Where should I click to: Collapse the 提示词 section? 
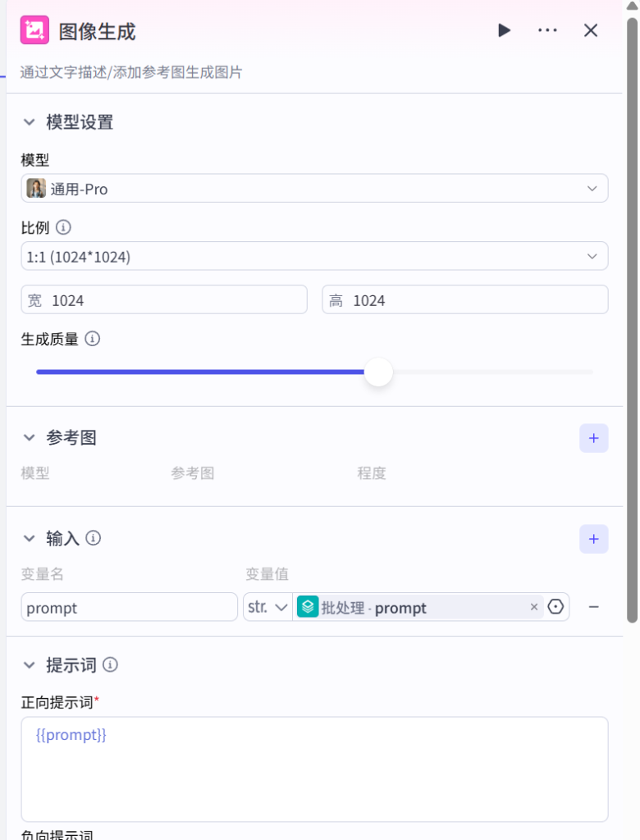tap(30, 664)
